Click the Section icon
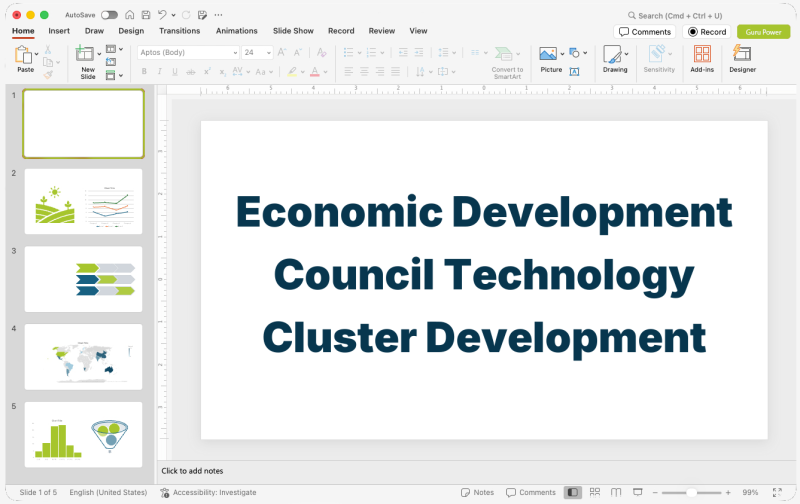 point(111,75)
